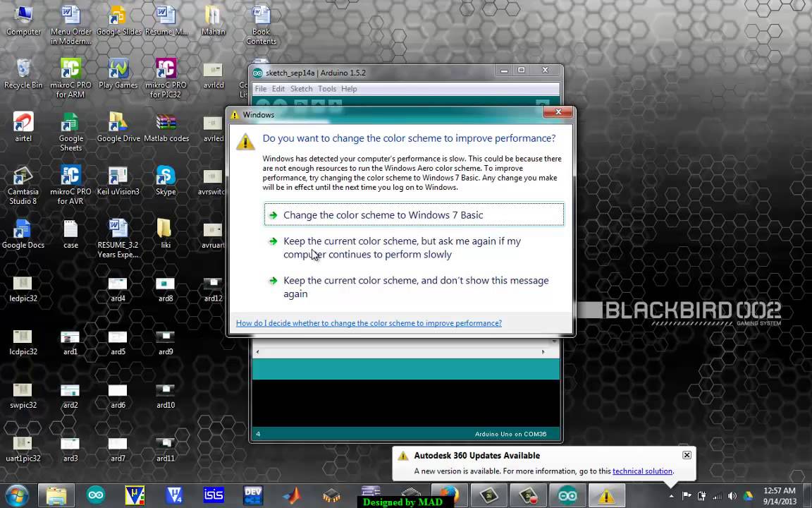Select the Matlab codes archive icon
The image size is (812, 508).
click(x=166, y=127)
